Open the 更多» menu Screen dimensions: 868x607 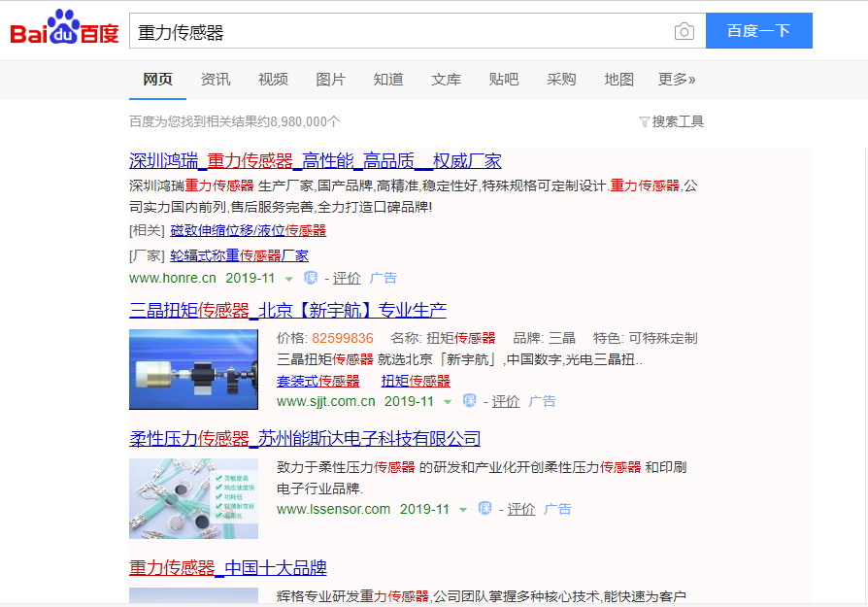677,80
